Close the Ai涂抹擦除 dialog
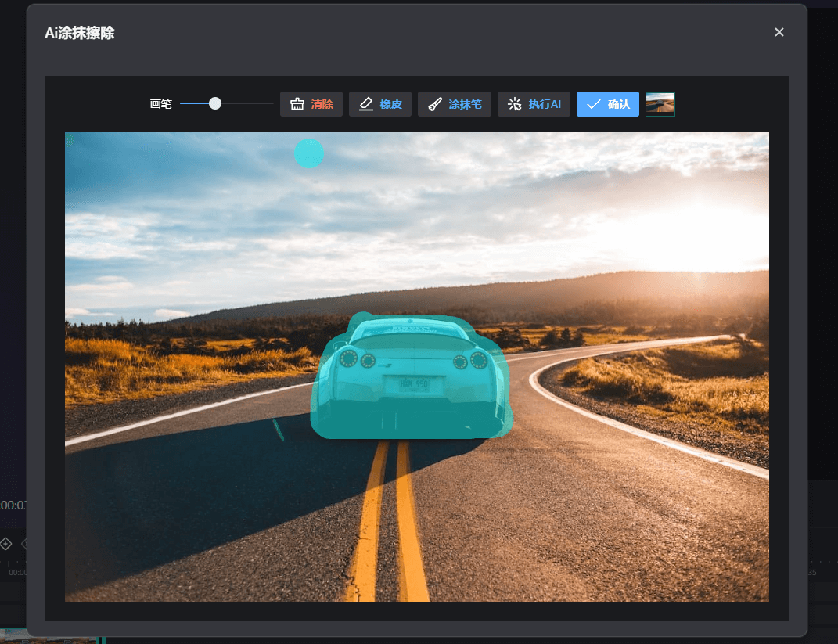Image resolution: width=838 pixels, height=644 pixels. point(779,32)
